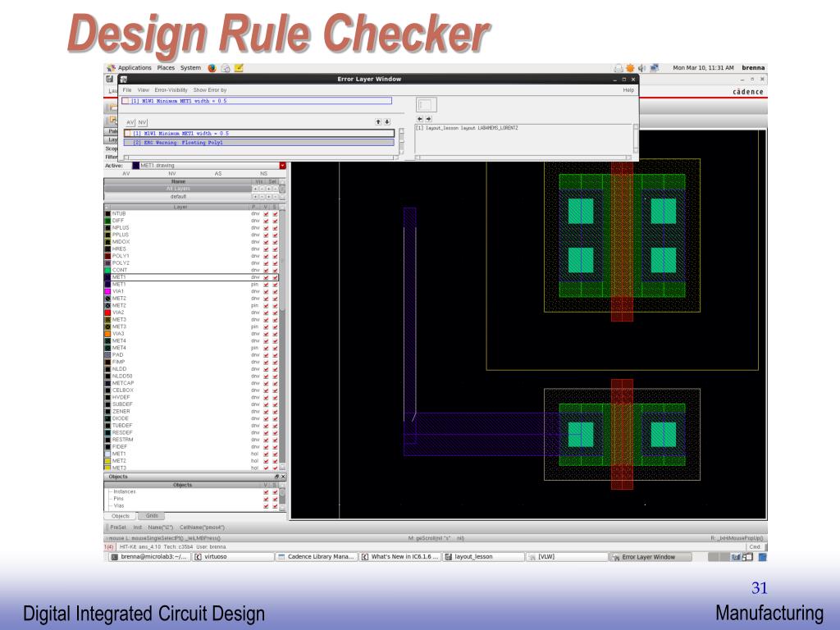
Task: Open Error-Visibility menu
Action: (171, 90)
